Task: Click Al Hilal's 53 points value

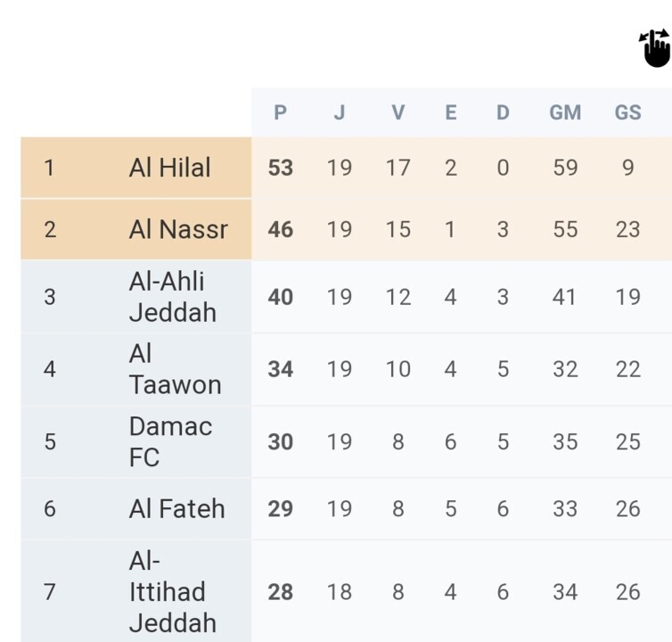Action: pyautogui.click(x=280, y=168)
